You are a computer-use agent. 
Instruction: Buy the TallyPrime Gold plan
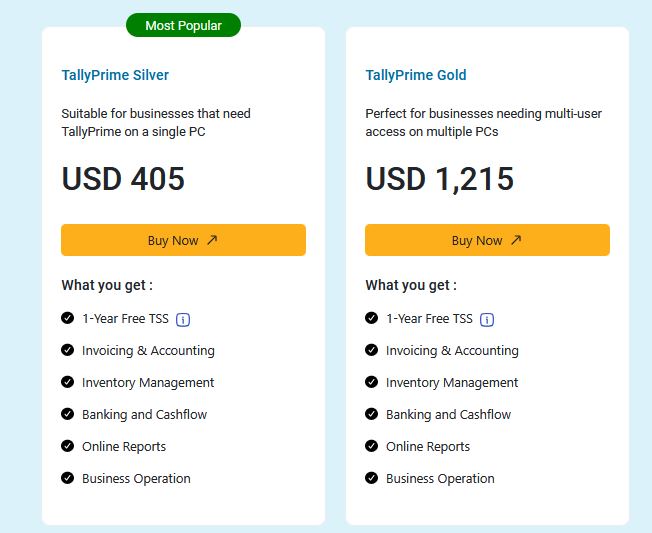[x=487, y=240]
